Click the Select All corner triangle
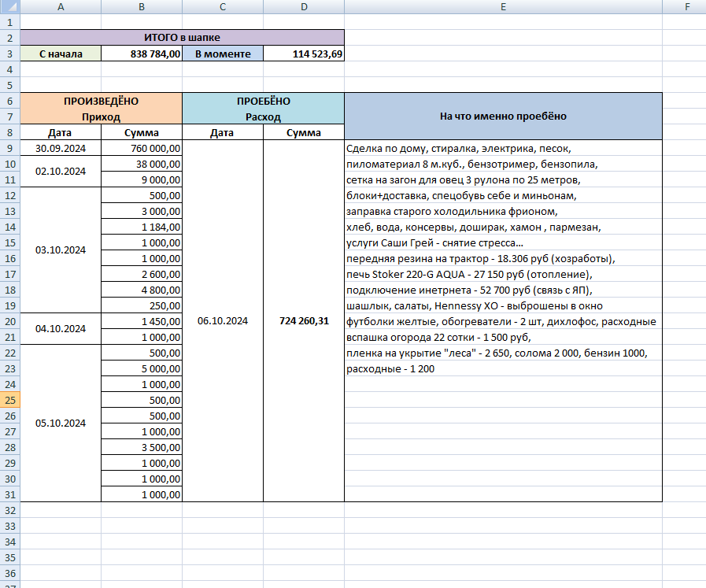 tap(10, 7)
